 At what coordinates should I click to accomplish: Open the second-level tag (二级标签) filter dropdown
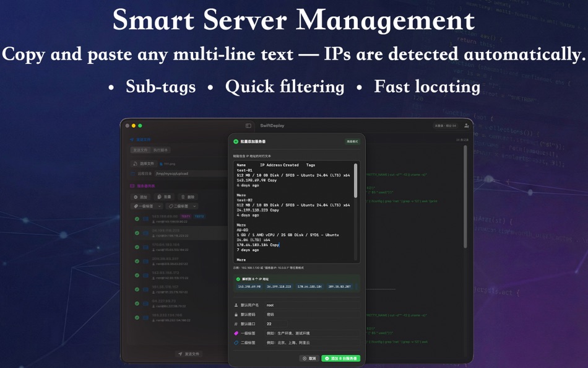coord(181,206)
